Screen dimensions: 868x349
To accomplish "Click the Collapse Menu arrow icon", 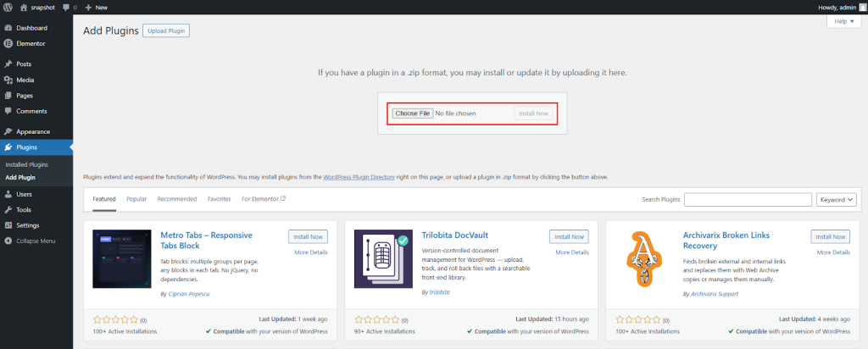I will click(x=8, y=241).
